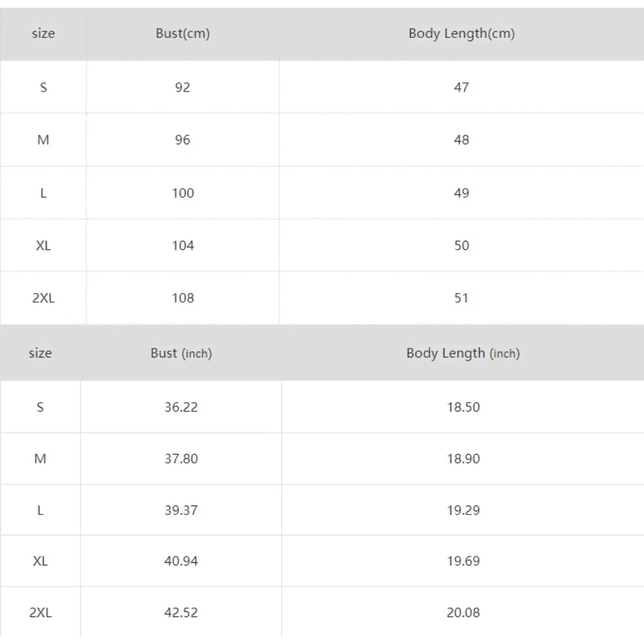644x644 pixels.
Task: Click body length value 47
Action: pos(461,87)
